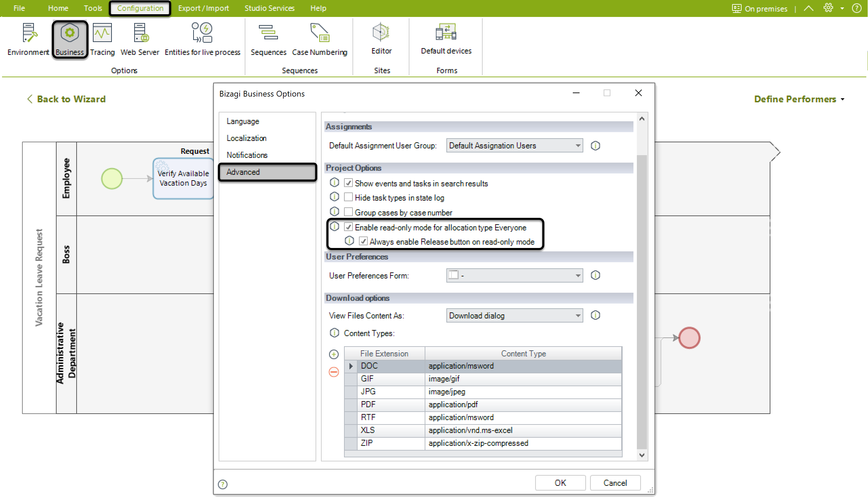The height and width of the screenshot is (497, 868).
Task: Click the scroll up arrow in dialog
Action: click(x=642, y=119)
